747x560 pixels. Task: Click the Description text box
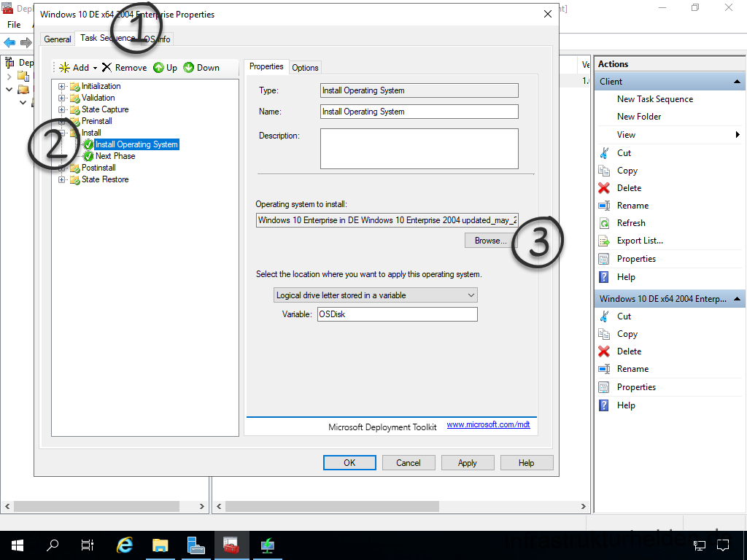pos(419,149)
